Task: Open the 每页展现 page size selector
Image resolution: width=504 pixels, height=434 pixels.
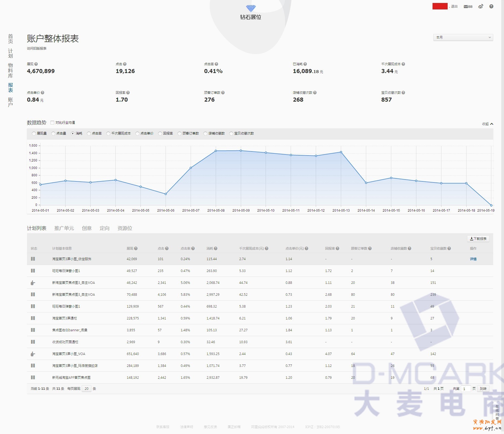Action: [x=87, y=389]
